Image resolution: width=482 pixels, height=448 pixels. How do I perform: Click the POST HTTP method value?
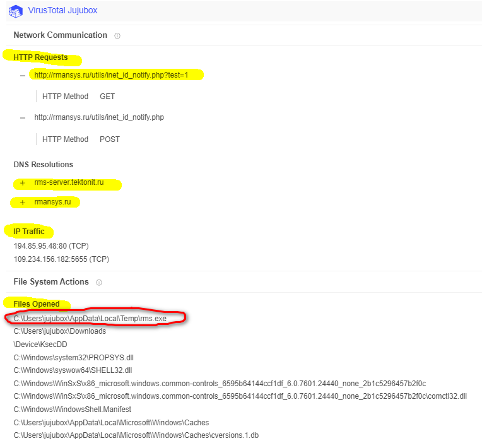[x=109, y=139]
